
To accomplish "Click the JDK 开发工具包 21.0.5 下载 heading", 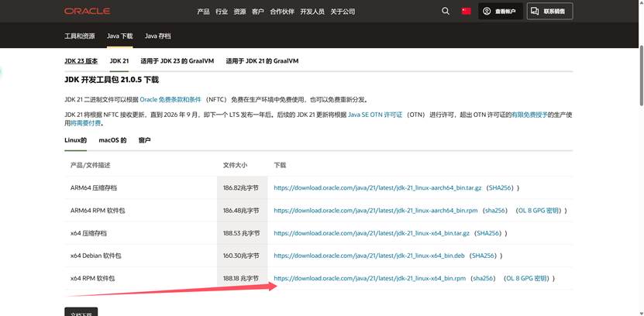I will [x=112, y=80].
